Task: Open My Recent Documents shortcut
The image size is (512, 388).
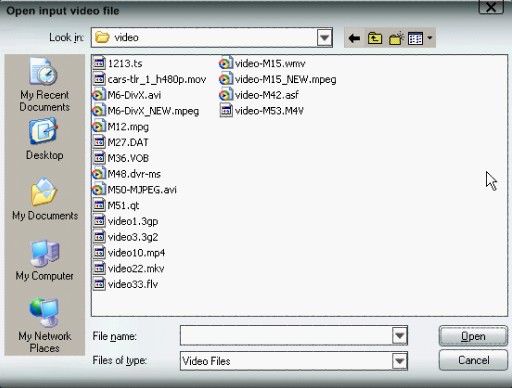Action: coord(44,85)
